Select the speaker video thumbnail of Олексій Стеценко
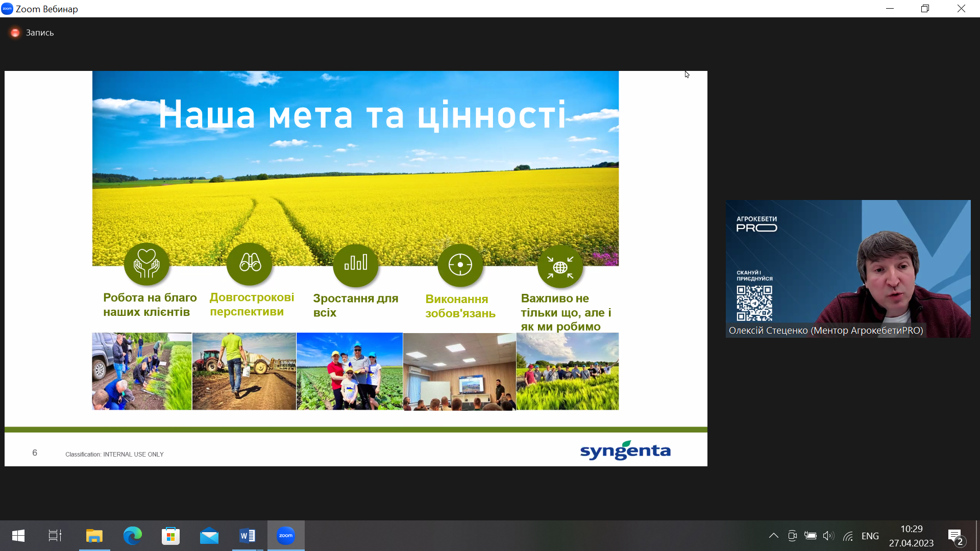The width and height of the screenshot is (980, 551). (848, 268)
